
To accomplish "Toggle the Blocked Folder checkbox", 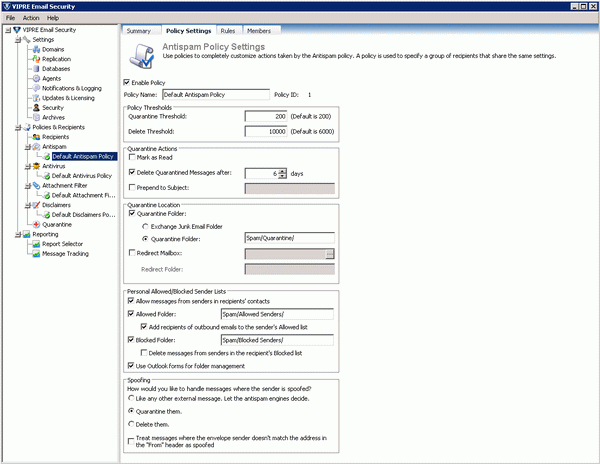I will (x=131, y=340).
